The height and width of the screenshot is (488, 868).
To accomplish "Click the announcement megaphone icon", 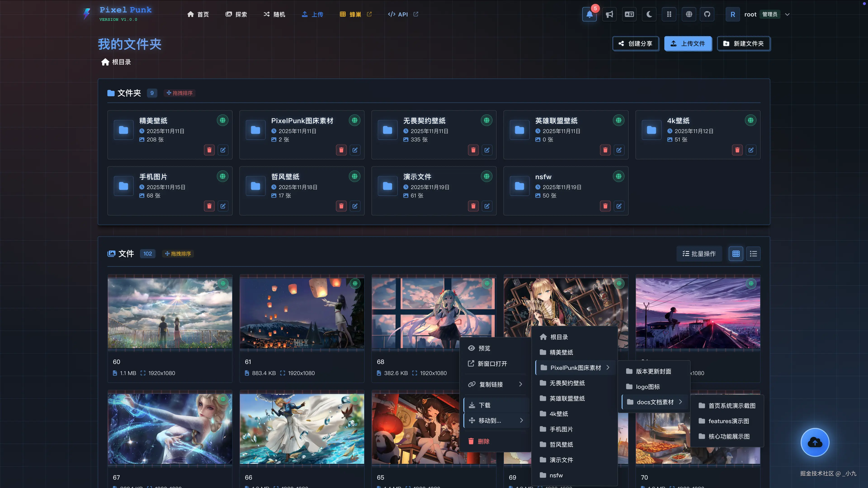I will [x=609, y=14].
